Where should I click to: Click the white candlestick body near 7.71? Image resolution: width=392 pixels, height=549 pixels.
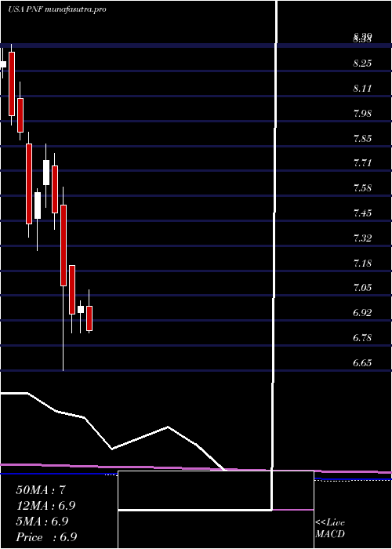click(x=46, y=173)
